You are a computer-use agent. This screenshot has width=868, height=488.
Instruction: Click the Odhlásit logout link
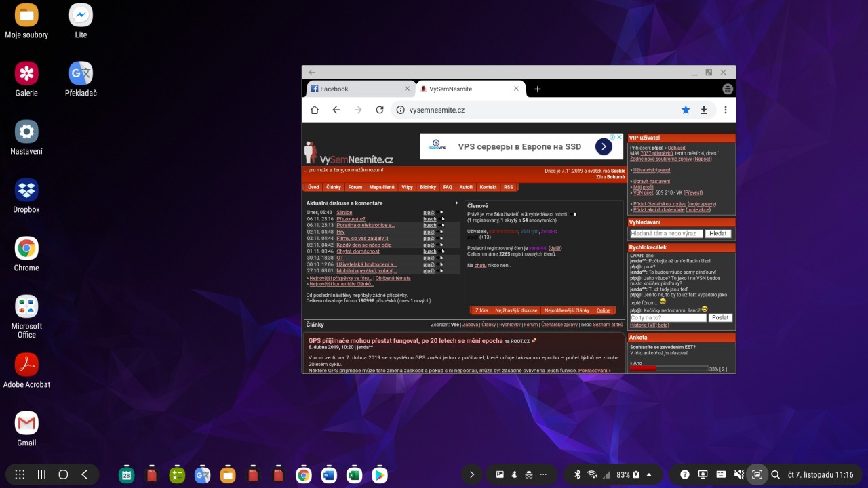677,148
